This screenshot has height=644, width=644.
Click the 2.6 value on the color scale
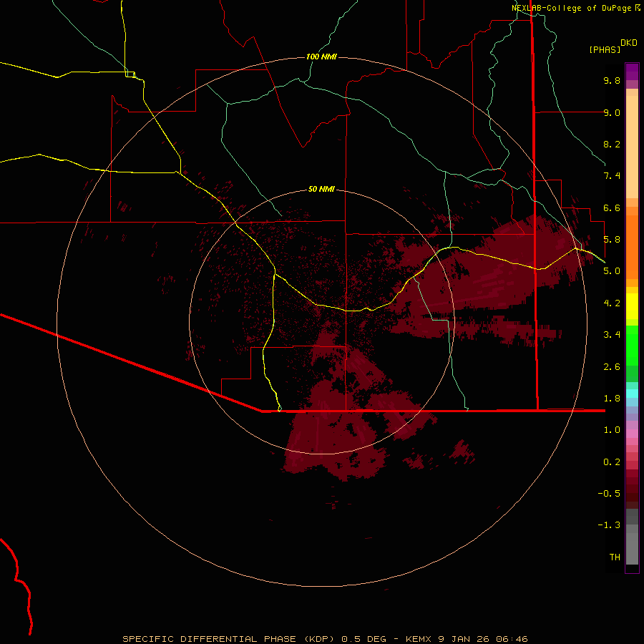point(612,367)
